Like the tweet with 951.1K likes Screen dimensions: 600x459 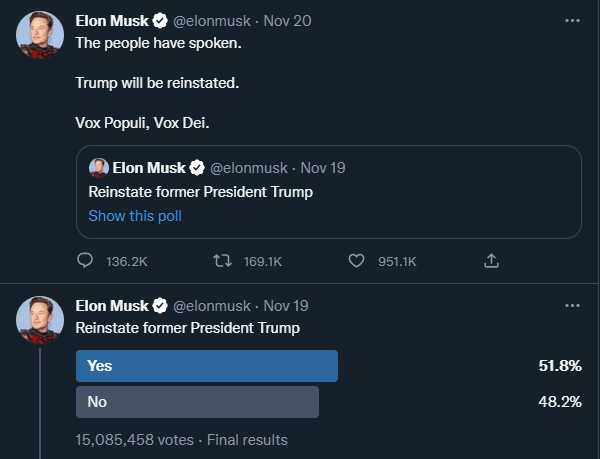coord(358,261)
